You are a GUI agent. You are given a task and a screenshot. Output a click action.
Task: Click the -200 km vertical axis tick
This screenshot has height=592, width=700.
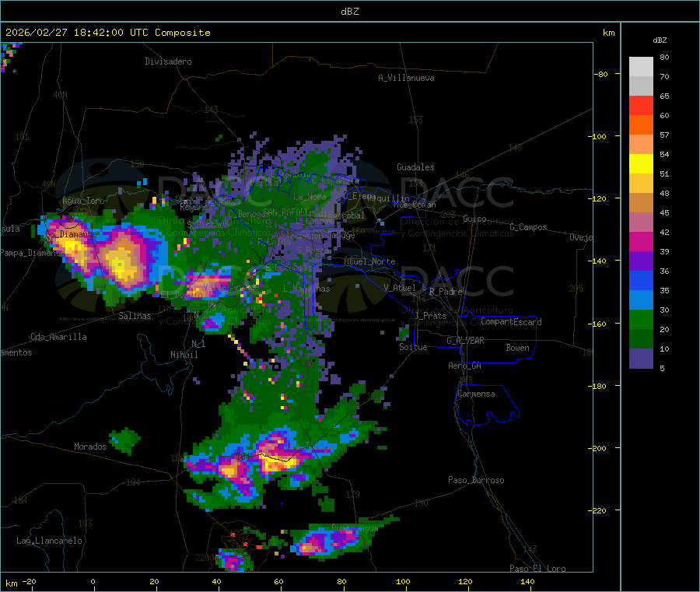coord(597,448)
